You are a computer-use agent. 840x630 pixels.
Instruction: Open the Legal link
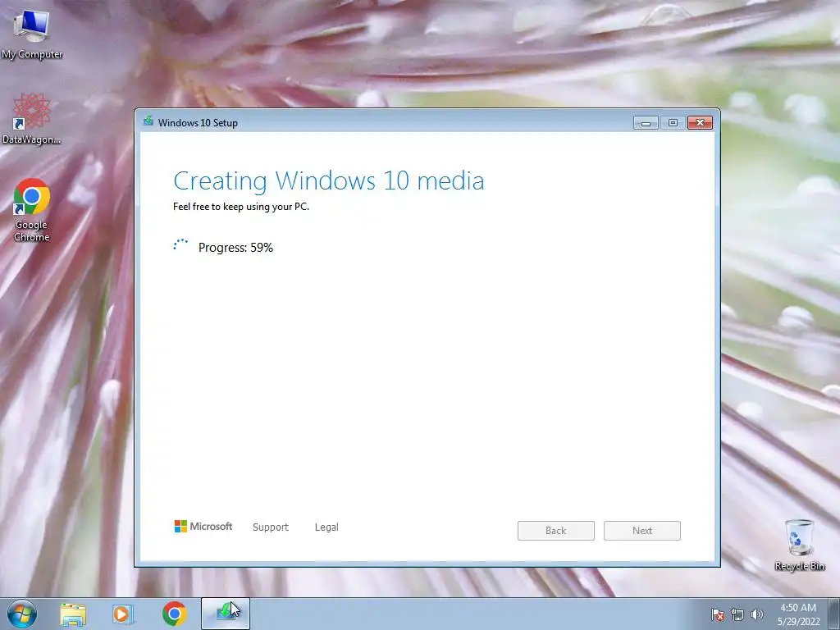(326, 527)
